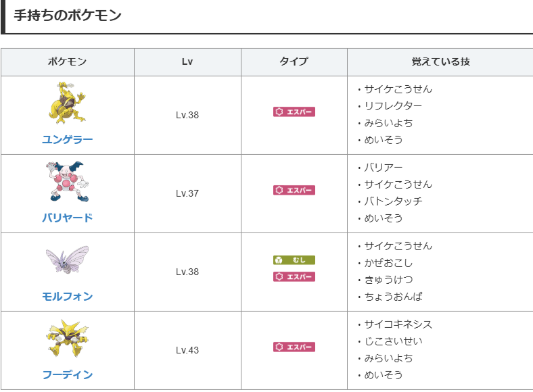Click the Lv column header
The image size is (533, 392).
point(187,62)
